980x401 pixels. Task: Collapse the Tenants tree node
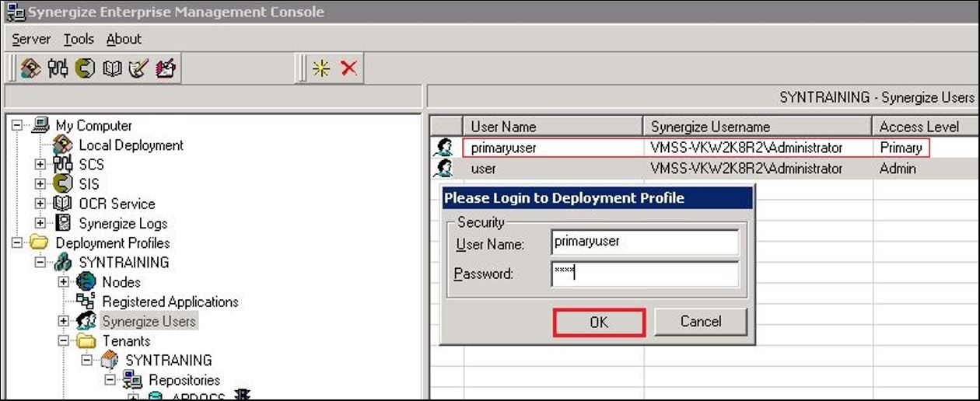click(64, 341)
